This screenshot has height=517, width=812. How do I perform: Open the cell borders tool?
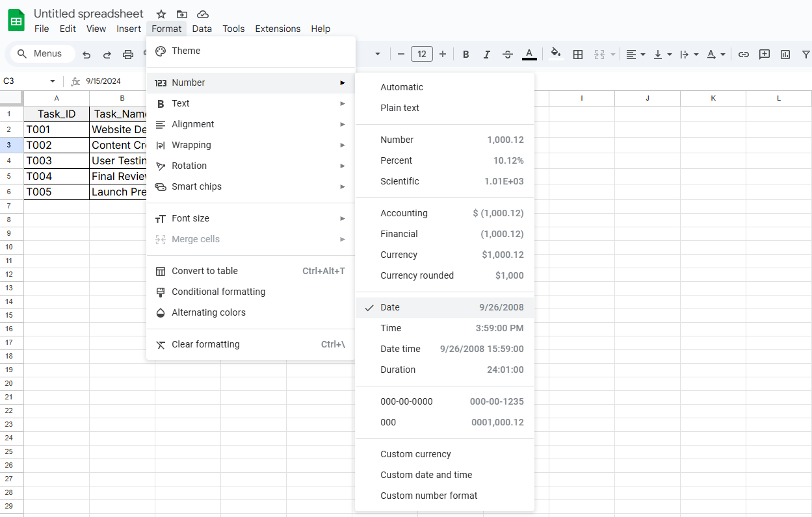(x=577, y=55)
